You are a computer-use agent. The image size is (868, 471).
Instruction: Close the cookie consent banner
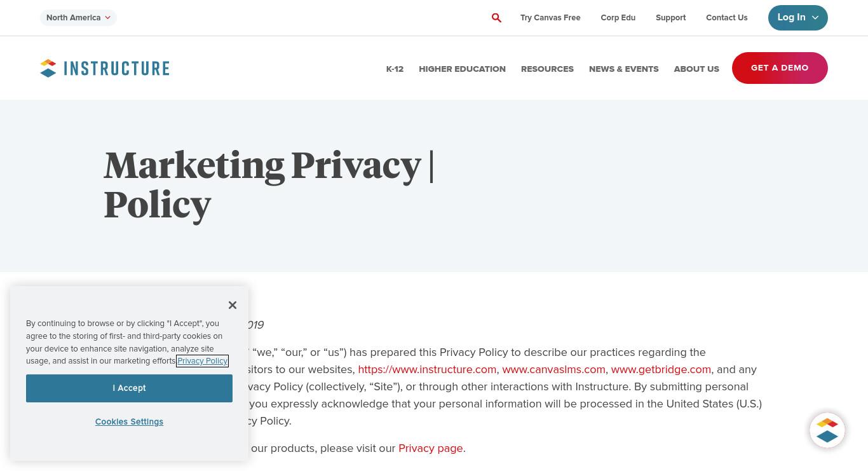(233, 305)
